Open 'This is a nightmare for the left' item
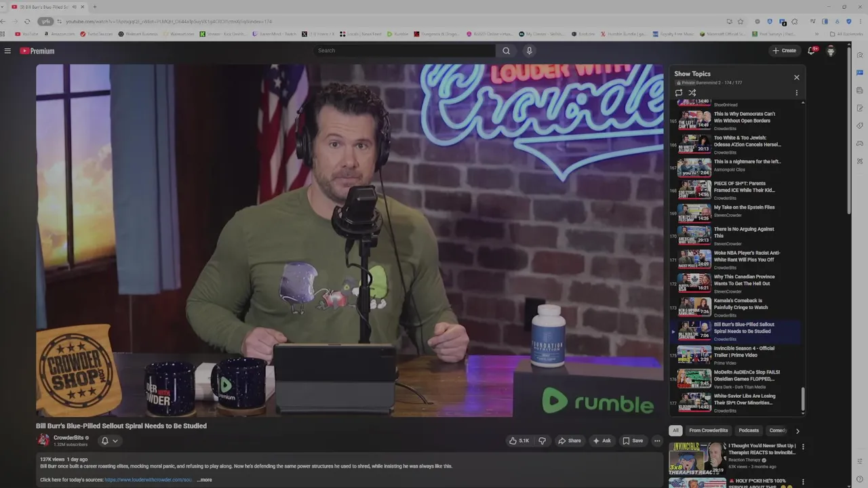 click(x=736, y=167)
